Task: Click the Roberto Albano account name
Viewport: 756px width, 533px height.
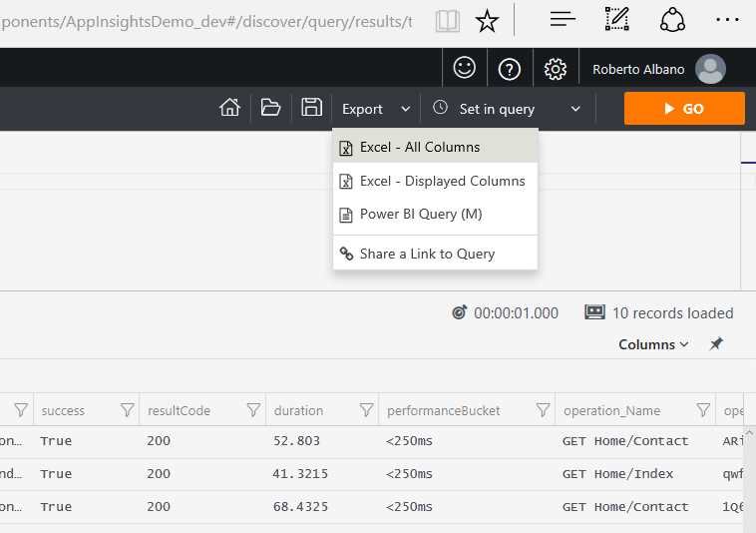Action: point(638,70)
